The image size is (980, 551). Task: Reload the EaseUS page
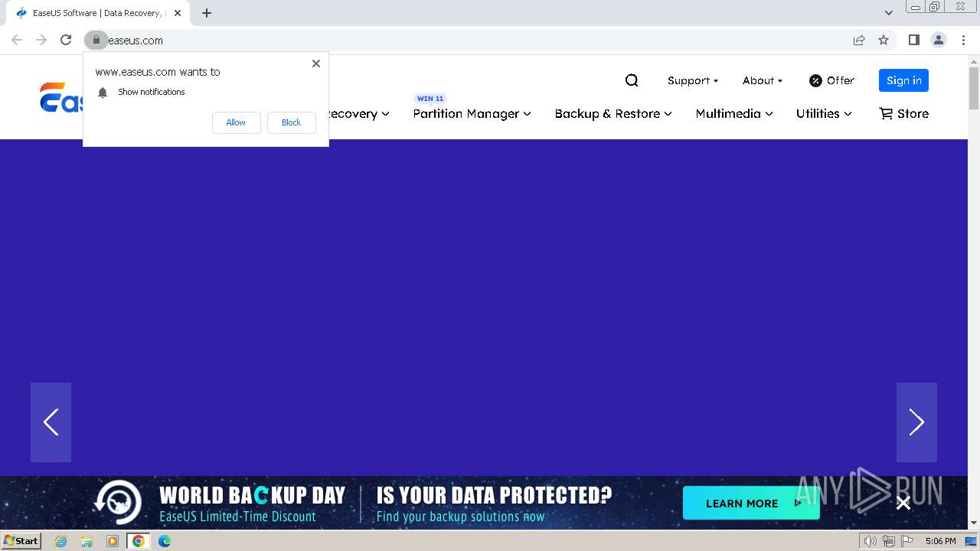(66, 40)
